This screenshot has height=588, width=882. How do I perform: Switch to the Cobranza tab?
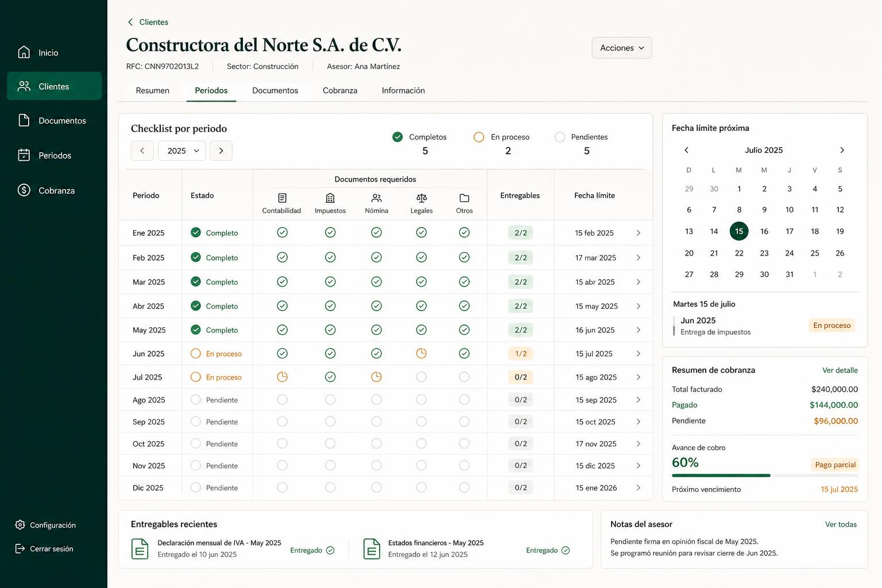point(340,90)
